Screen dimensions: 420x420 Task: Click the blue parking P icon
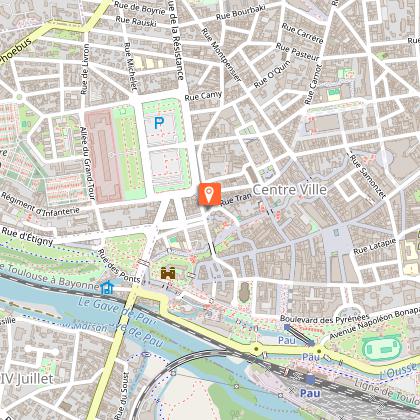tap(159, 123)
